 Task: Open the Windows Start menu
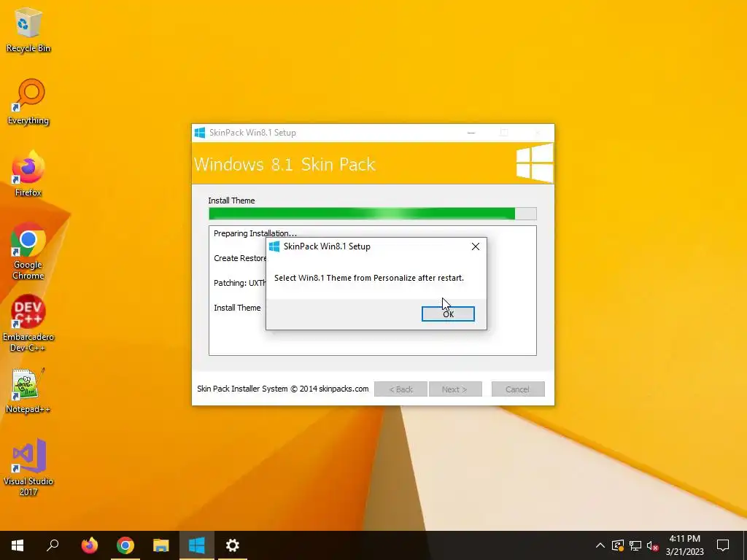(x=18, y=545)
